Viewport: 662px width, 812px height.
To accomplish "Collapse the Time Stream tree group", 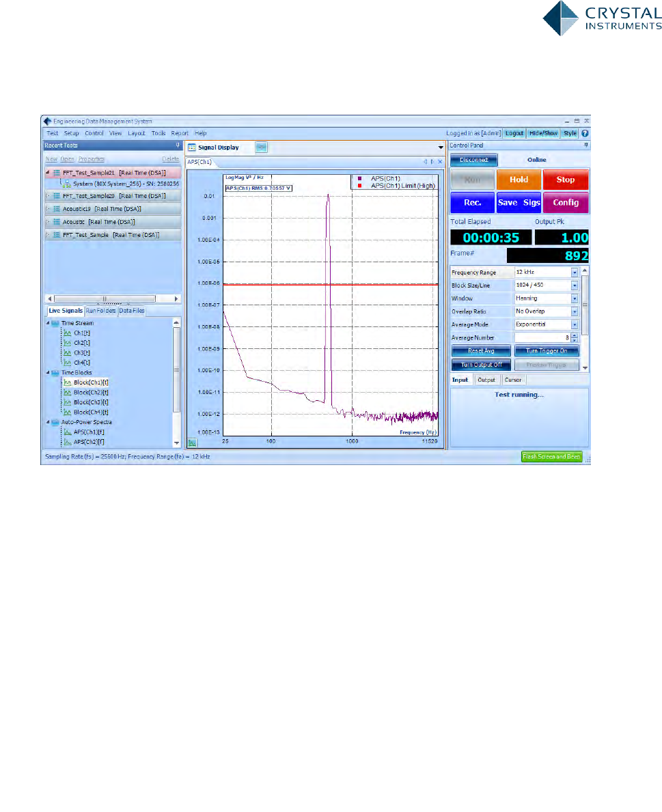I will pyautogui.click(x=49, y=323).
